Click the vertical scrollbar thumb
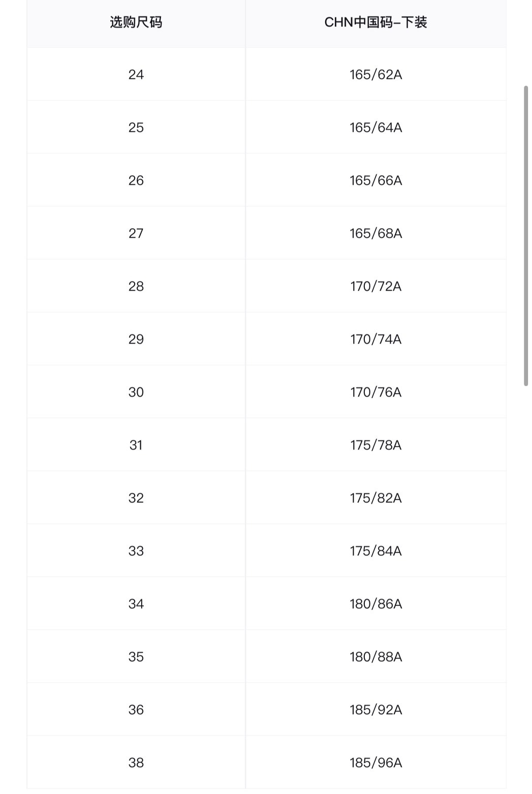532x794 pixels. pos(526,236)
